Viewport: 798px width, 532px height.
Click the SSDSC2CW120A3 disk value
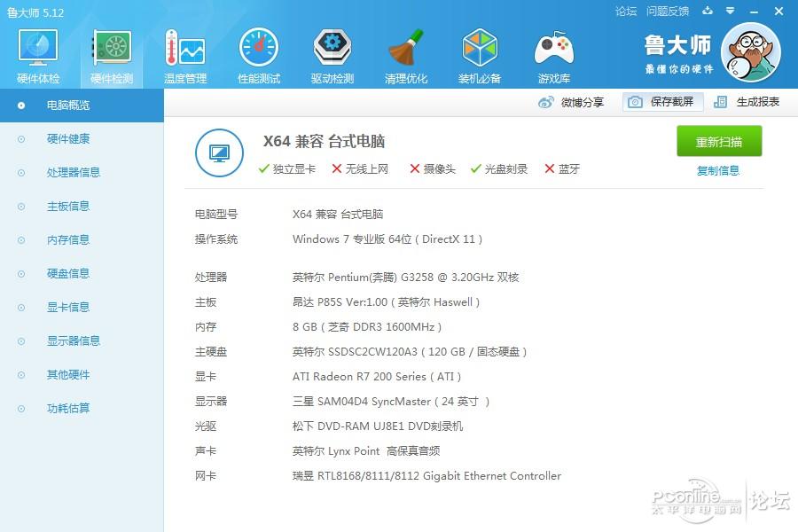[x=409, y=352]
